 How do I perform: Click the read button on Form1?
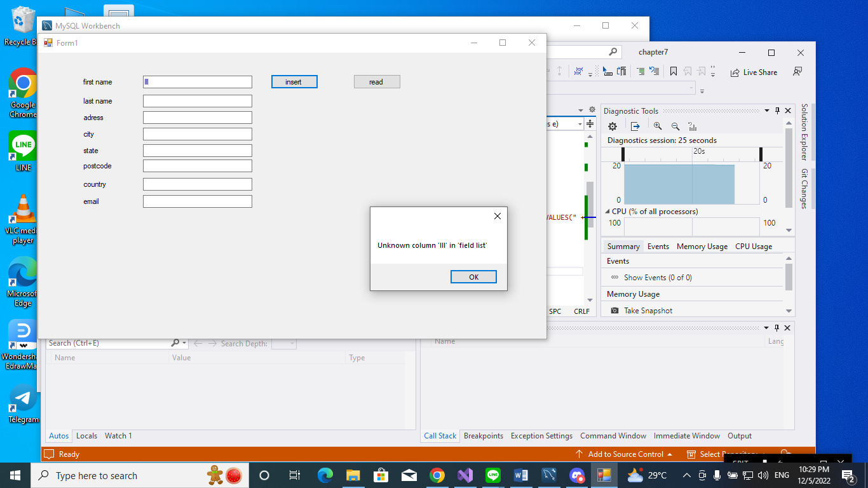(x=377, y=81)
